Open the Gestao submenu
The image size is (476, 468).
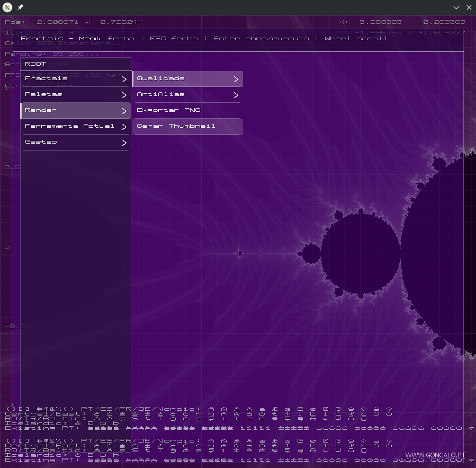[76, 142]
